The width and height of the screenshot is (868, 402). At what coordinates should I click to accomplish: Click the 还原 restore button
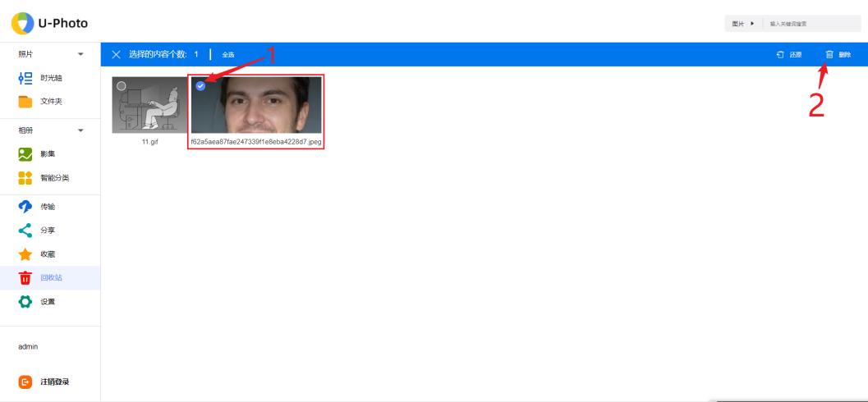[x=789, y=55]
